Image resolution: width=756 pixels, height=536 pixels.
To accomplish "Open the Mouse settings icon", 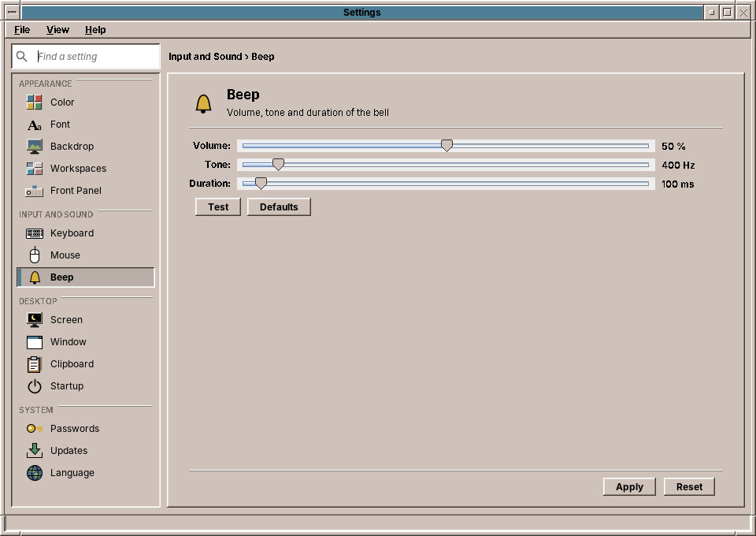I will (x=34, y=255).
